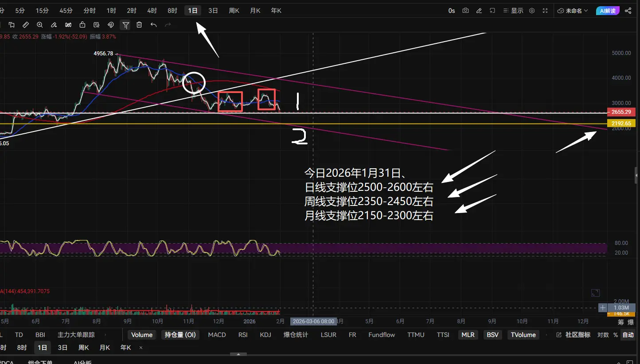Viewport: 640px width, 364px height.
Task: Close the bottom timeframe bar
Action: (x=141, y=348)
